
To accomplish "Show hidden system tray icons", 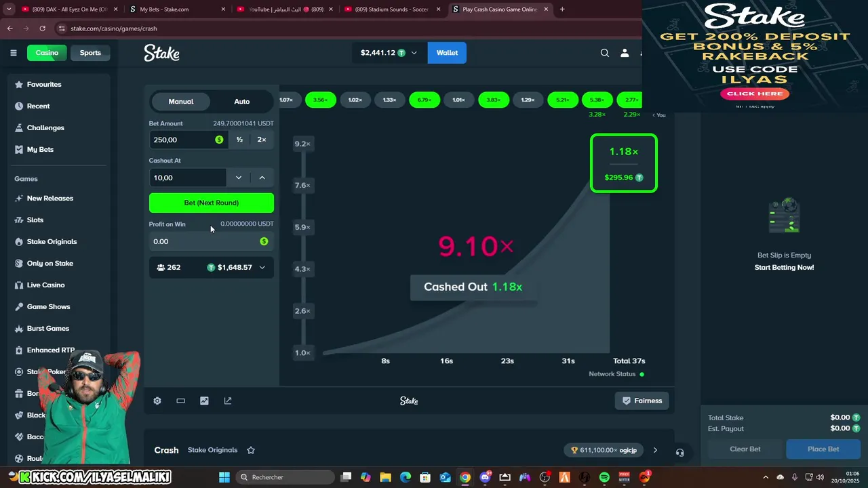I will [x=766, y=477].
